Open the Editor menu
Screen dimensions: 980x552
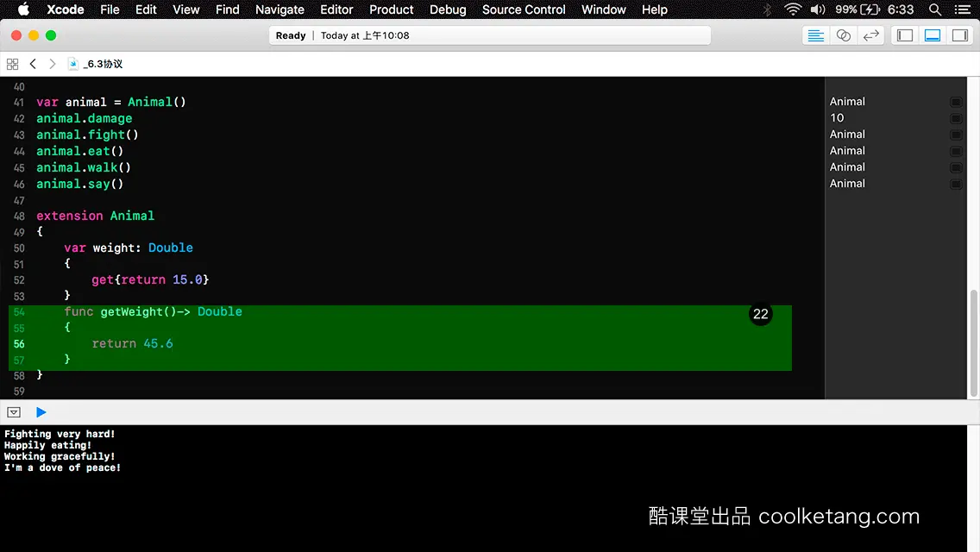tap(336, 9)
